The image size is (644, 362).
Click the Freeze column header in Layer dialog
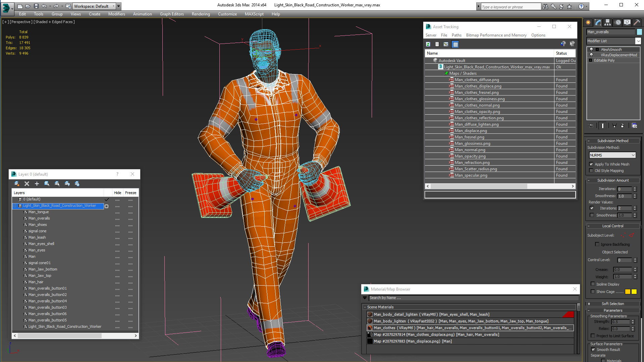[x=130, y=193]
